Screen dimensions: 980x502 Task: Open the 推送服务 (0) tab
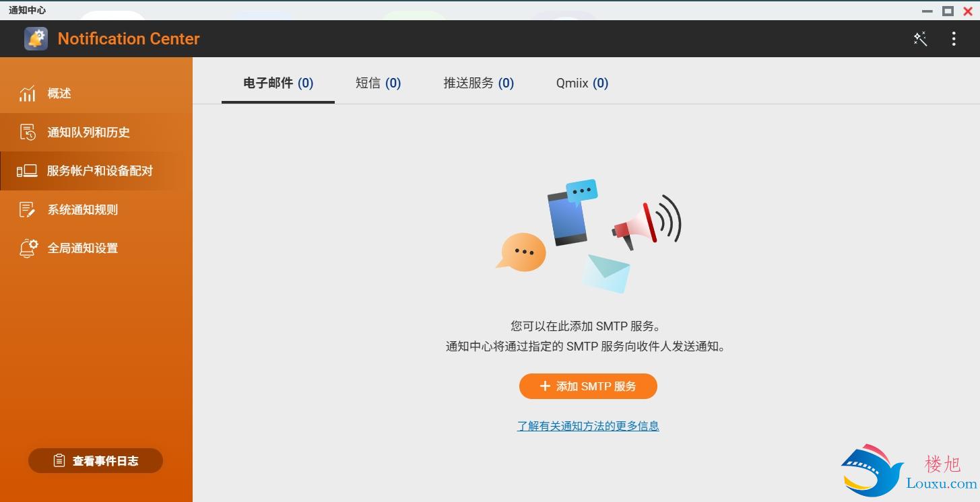pos(478,83)
